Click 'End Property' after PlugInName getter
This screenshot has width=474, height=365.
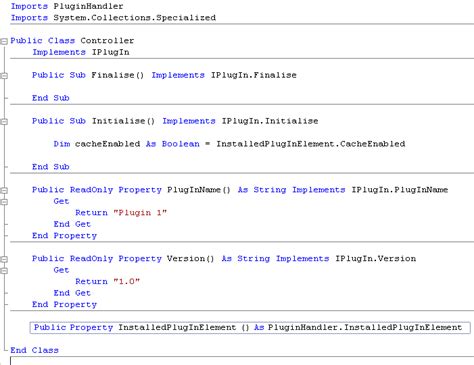[64, 236]
